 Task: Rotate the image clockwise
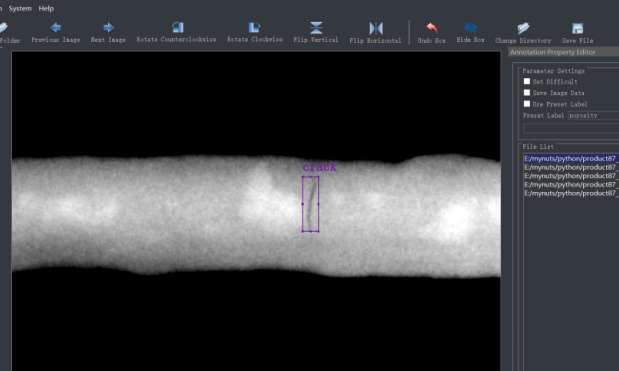click(x=255, y=32)
